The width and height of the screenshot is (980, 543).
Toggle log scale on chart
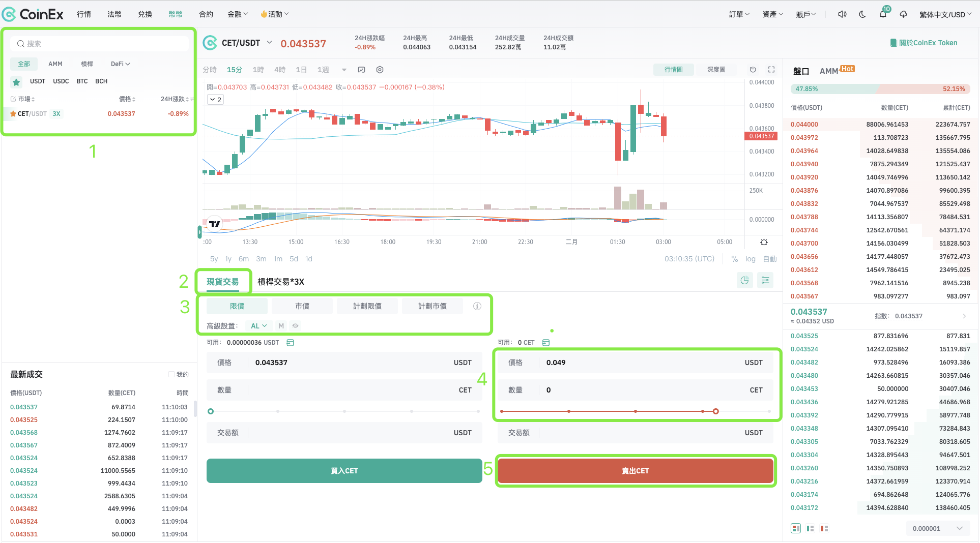pyautogui.click(x=751, y=259)
